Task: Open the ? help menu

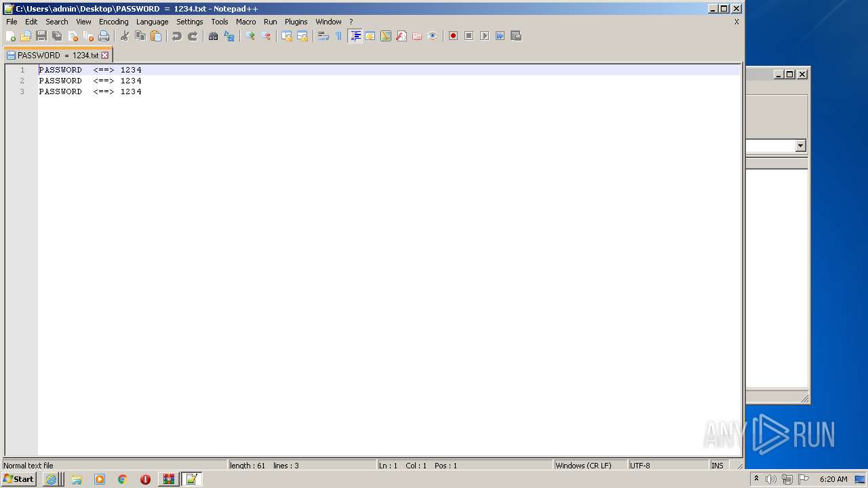Action: 351,22
